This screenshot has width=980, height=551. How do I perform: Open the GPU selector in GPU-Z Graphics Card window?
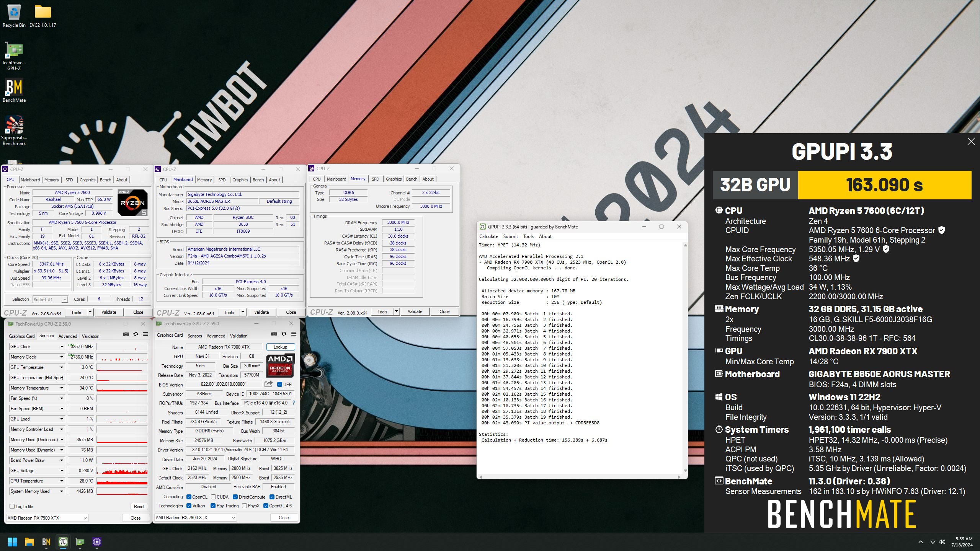[x=196, y=517]
